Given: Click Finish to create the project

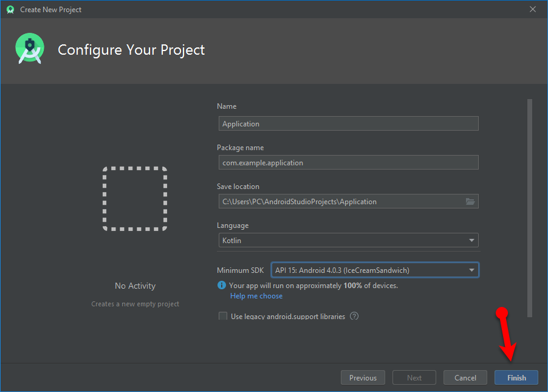Looking at the screenshot, I should pyautogui.click(x=516, y=377).
